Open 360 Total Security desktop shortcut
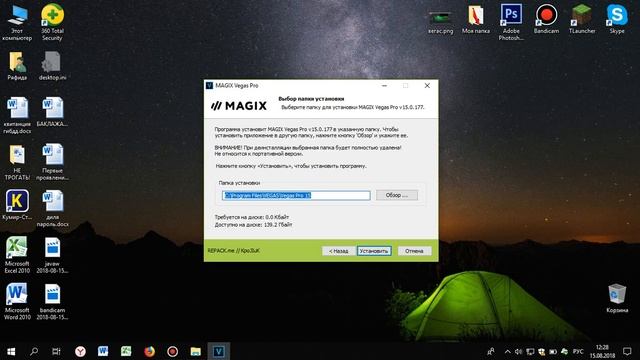 [x=52, y=22]
